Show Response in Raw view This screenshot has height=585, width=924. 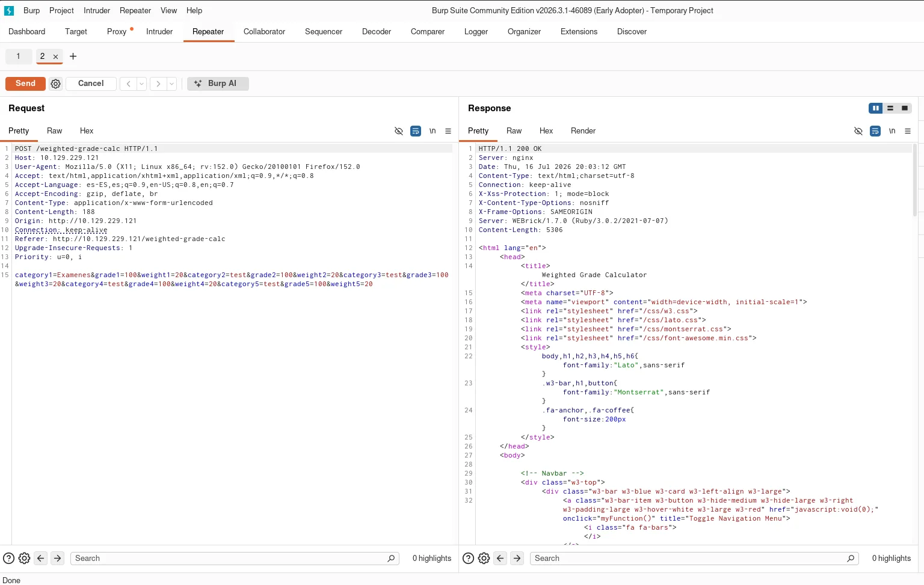514,131
